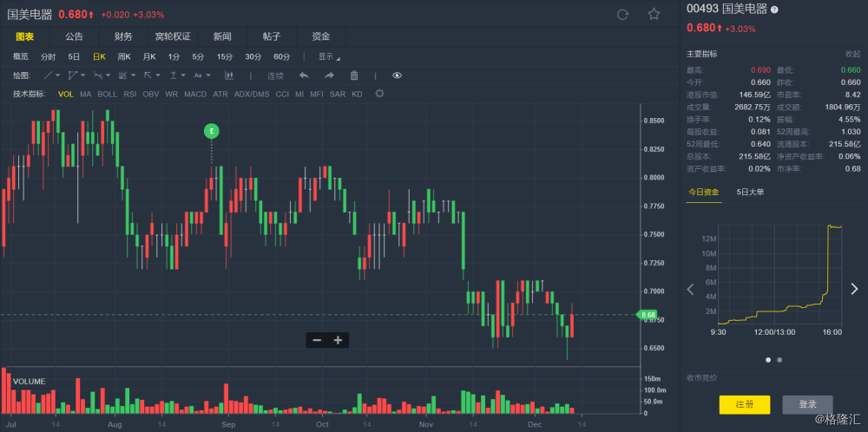
Task: Open the 帖子 tab
Action: coord(272,37)
